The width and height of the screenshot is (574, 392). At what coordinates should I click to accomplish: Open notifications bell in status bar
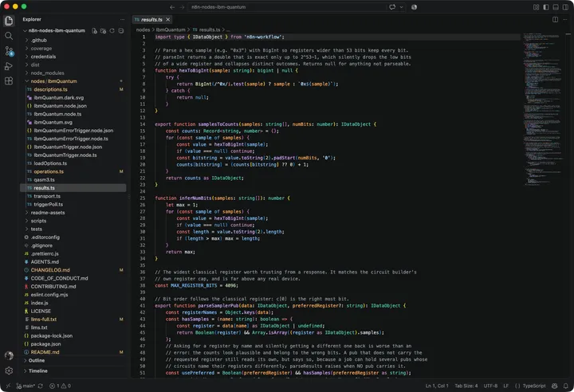click(x=566, y=386)
